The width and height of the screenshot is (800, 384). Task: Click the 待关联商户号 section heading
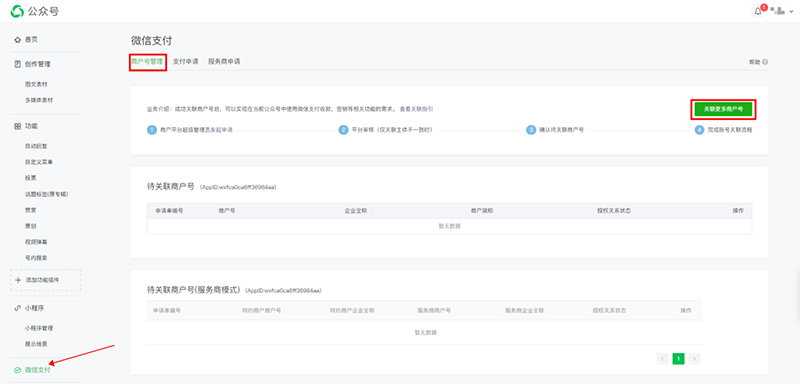(170, 187)
